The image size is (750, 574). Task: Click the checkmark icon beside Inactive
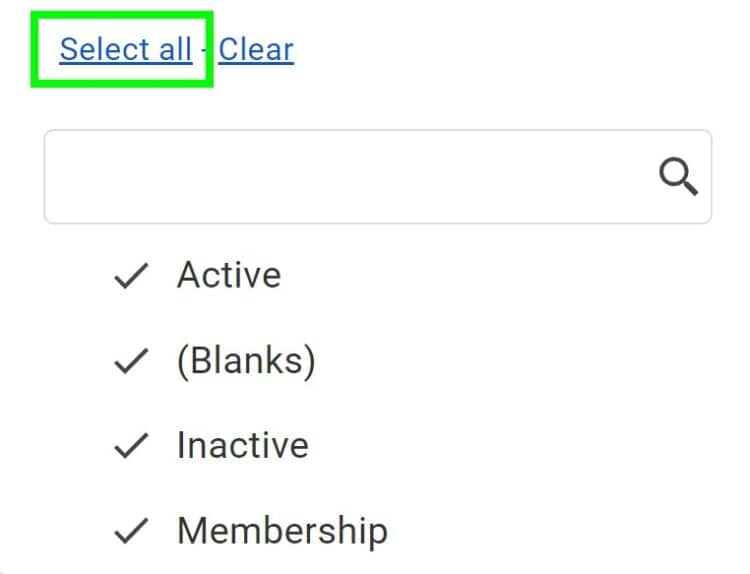[x=131, y=446]
